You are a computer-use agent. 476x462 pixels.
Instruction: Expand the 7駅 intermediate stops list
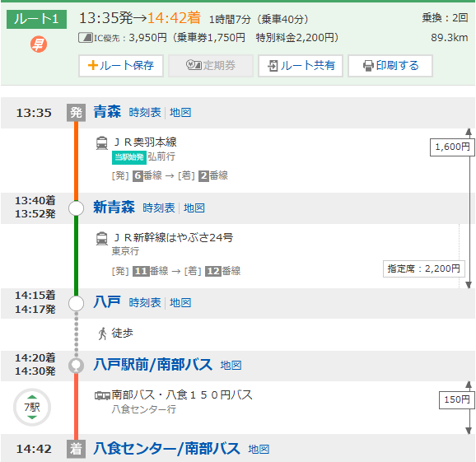coord(32,407)
